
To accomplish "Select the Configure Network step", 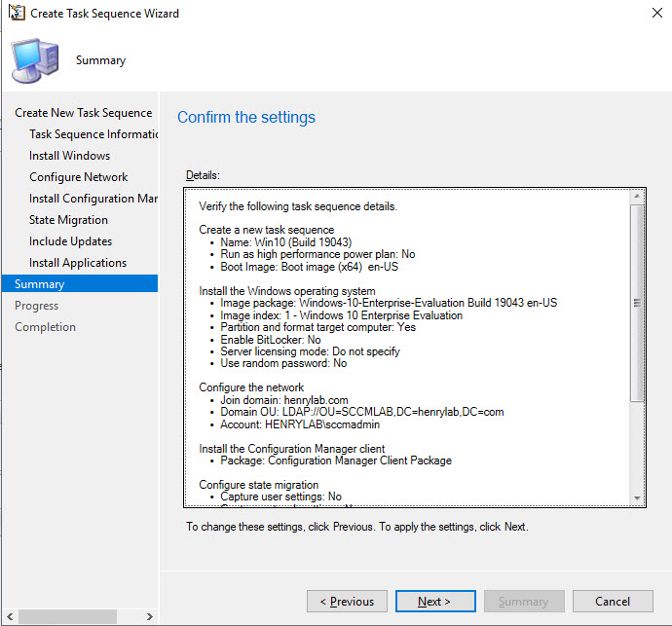I will click(x=78, y=177).
